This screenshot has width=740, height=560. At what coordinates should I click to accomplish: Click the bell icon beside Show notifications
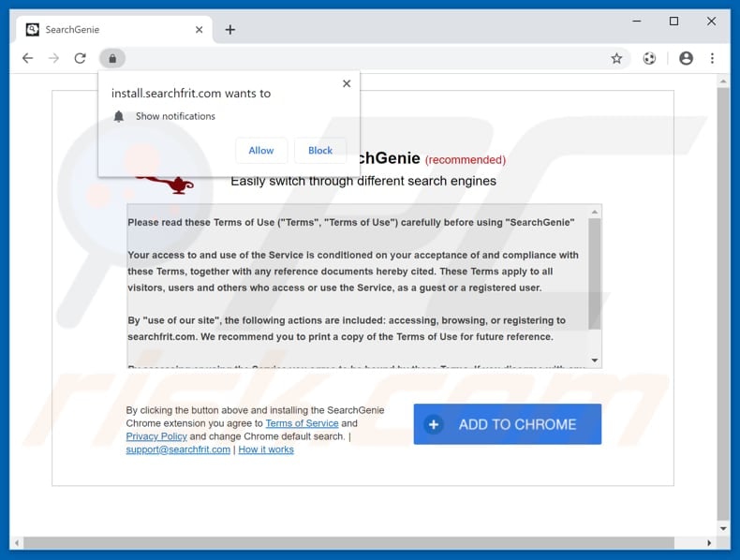[118, 116]
